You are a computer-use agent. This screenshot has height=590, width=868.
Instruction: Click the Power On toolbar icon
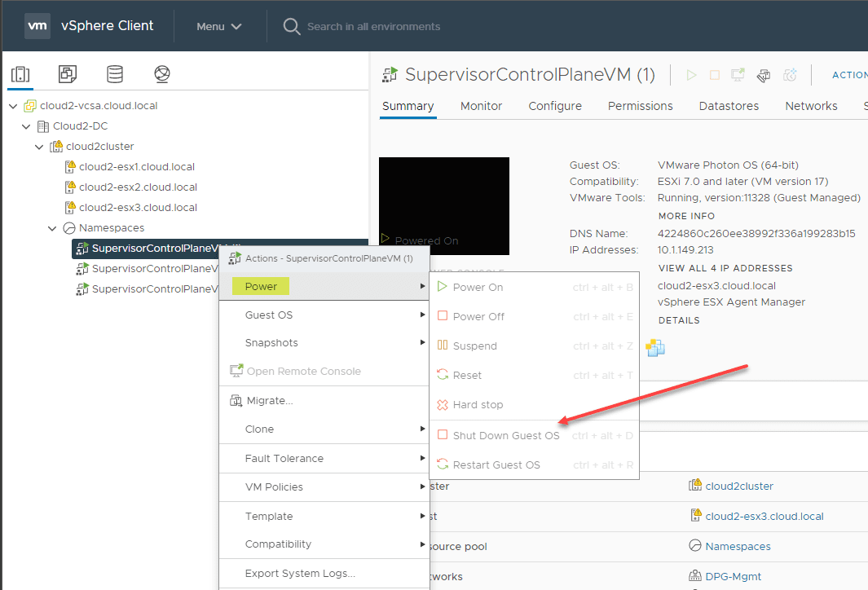[x=691, y=75]
